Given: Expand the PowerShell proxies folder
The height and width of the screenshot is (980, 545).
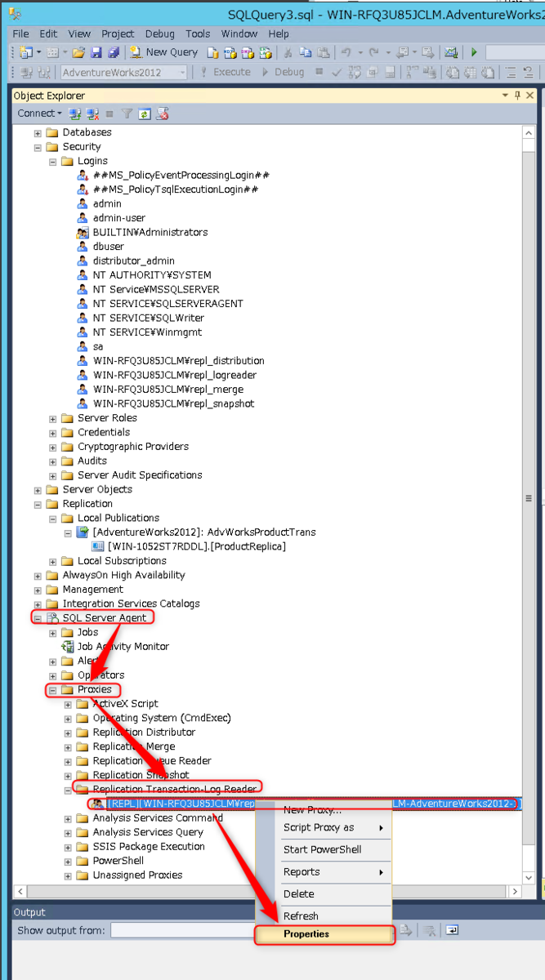Looking at the screenshot, I should [x=68, y=861].
